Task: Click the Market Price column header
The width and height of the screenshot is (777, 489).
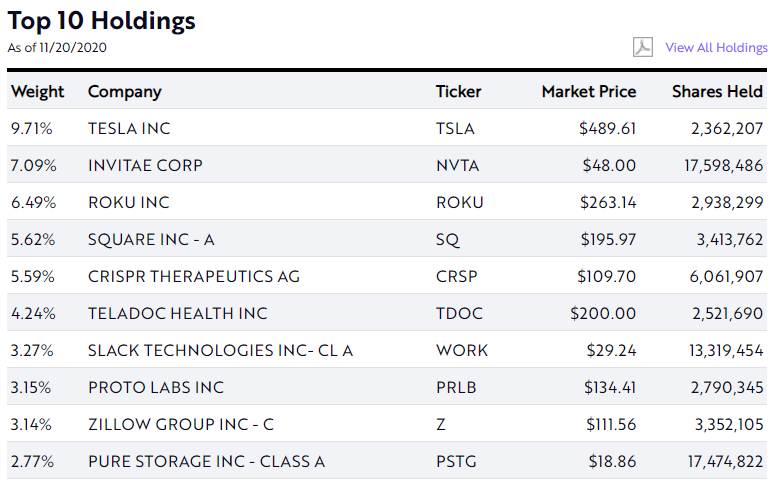Action: coord(588,92)
